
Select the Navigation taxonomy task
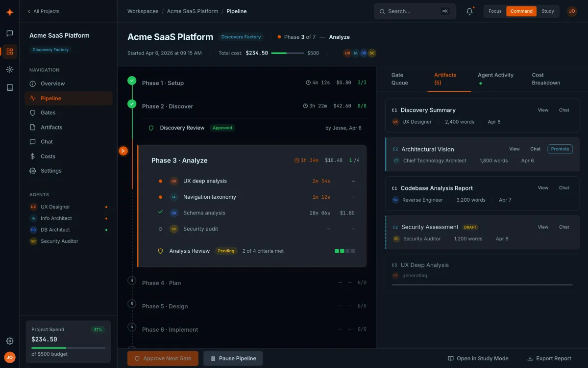click(256, 197)
